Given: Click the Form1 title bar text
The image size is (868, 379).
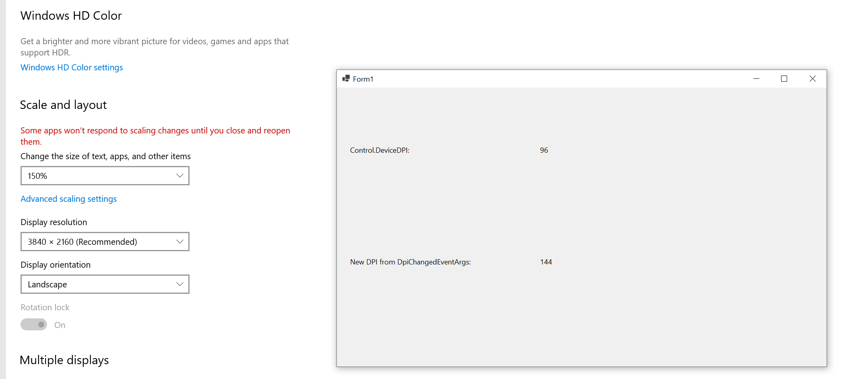Looking at the screenshot, I should pos(363,79).
